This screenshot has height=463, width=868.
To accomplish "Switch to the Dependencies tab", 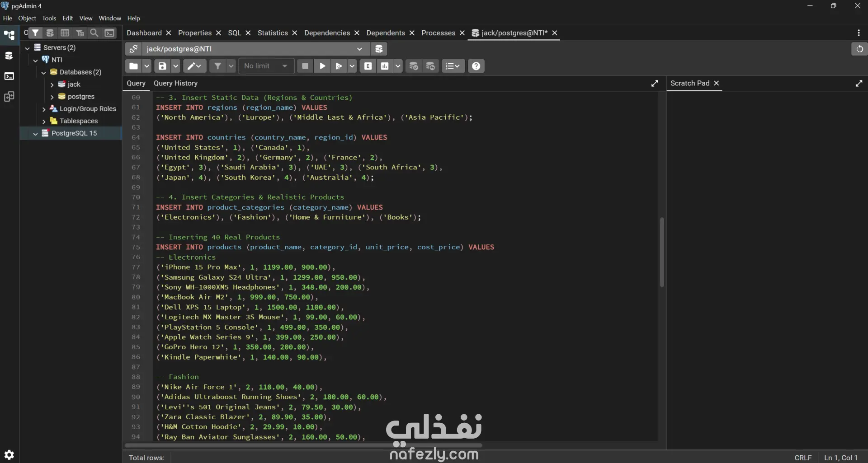I will (x=327, y=33).
